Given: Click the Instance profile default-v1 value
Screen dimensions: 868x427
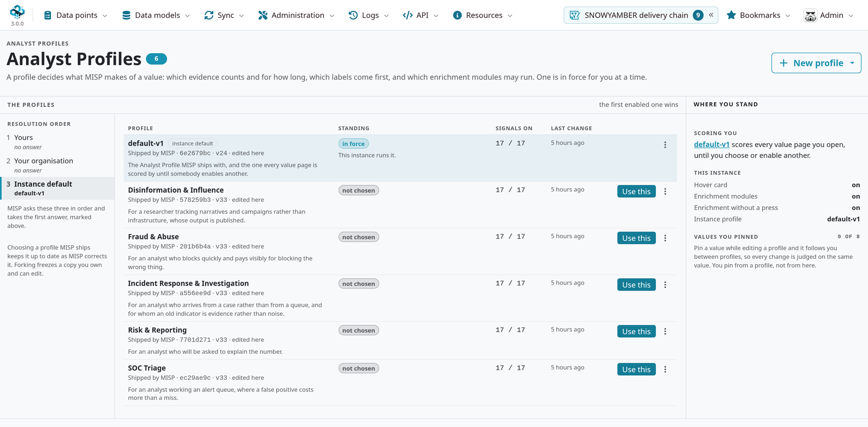Looking at the screenshot, I should tap(843, 219).
